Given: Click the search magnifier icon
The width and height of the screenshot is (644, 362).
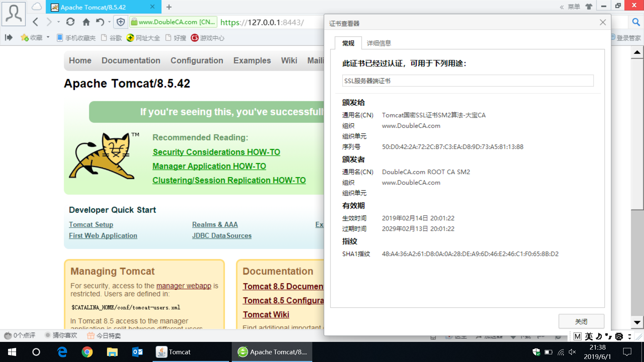Looking at the screenshot, I should click(x=636, y=22).
